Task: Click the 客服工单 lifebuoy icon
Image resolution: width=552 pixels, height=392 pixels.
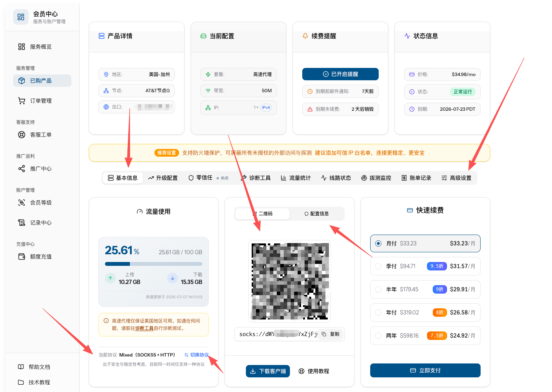Action: pyautogui.click(x=22, y=135)
